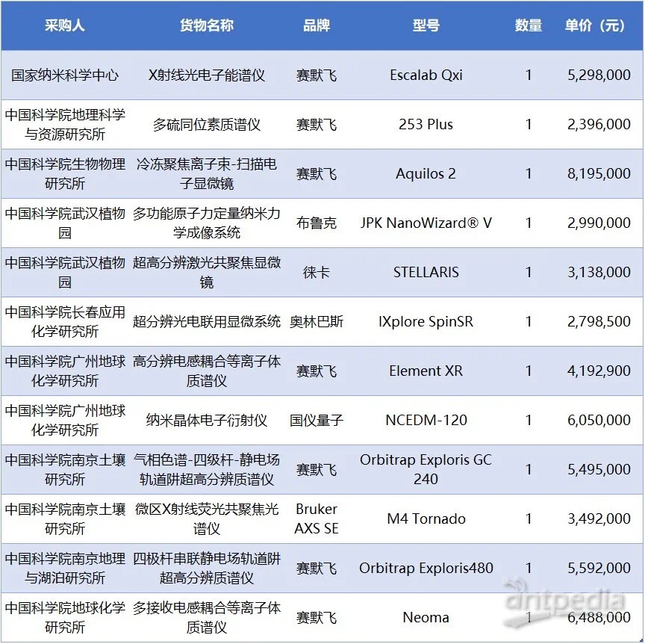Select 中国科学院地理科学与资源研究所 cell

pyautogui.click(x=65, y=124)
